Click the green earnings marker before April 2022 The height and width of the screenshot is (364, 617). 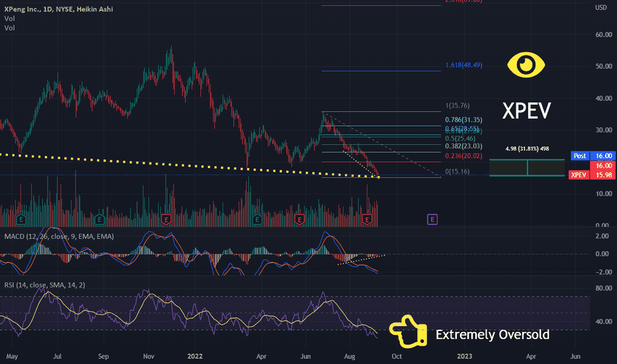257,219
